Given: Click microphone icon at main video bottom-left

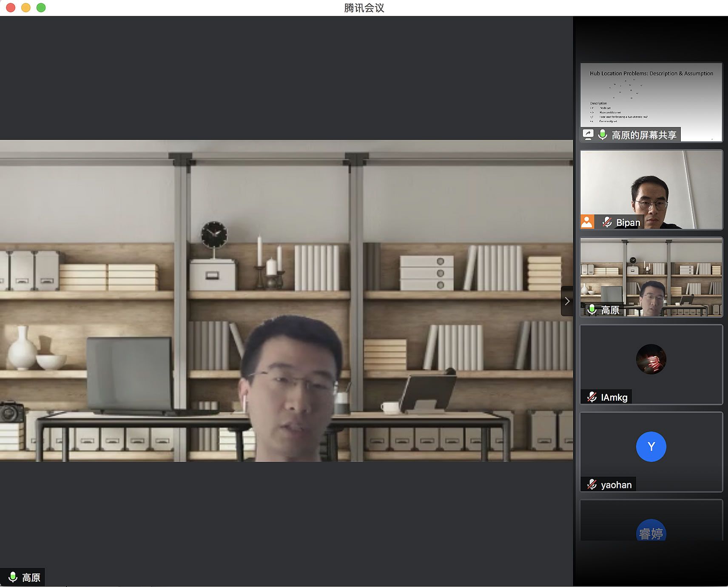Looking at the screenshot, I should (13, 577).
